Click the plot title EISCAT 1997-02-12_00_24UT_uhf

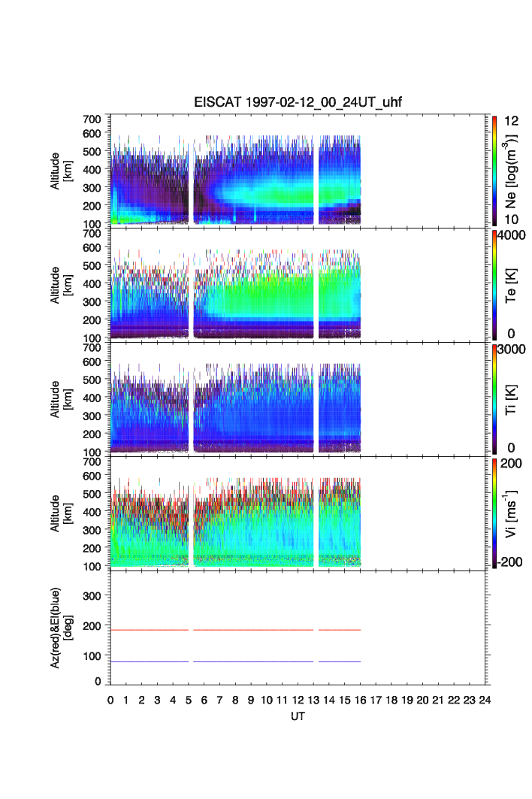[298, 102]
